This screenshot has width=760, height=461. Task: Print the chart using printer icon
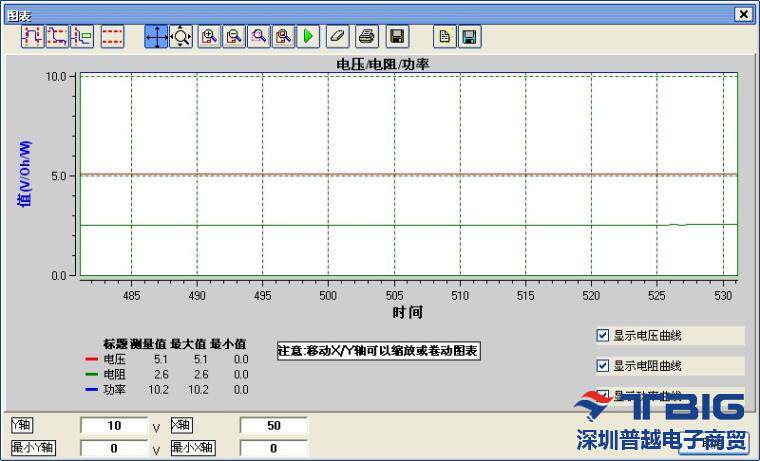tap(367, 36)
